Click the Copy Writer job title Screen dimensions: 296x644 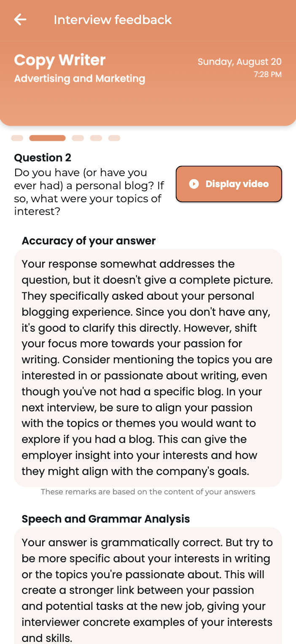point(60,60)
